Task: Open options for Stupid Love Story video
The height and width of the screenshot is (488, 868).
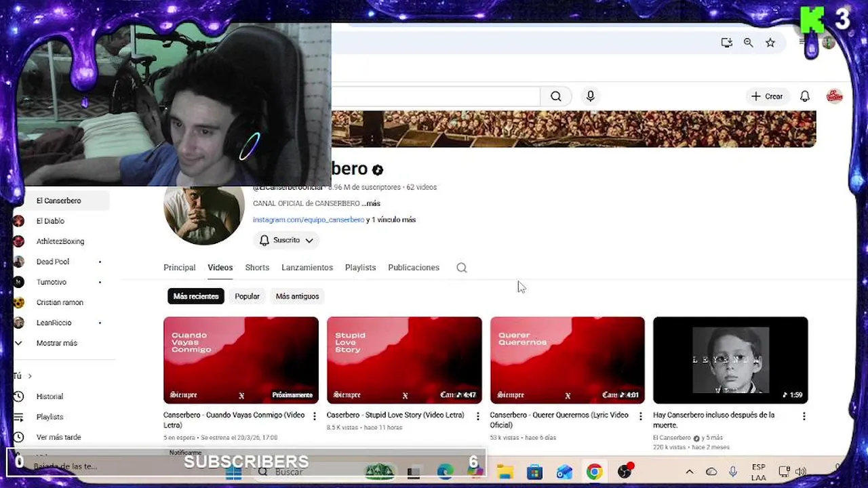Action: coord(477,416)
